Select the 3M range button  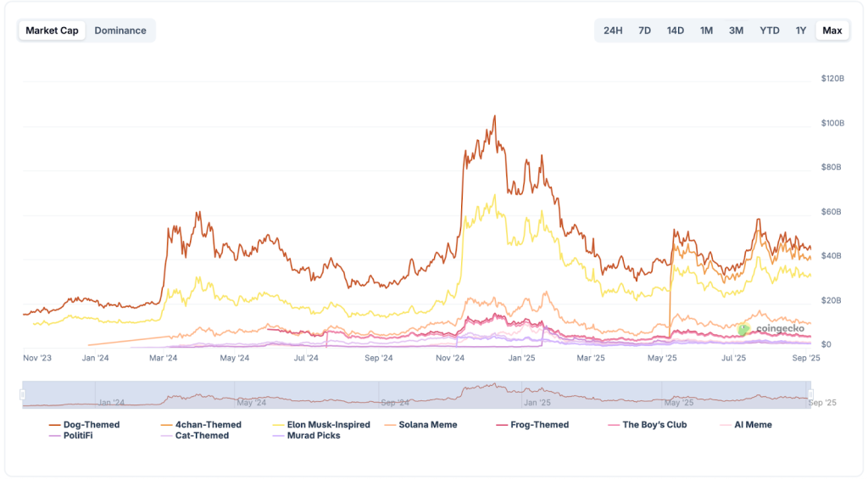pyautogui.click(x=736, y=31)
